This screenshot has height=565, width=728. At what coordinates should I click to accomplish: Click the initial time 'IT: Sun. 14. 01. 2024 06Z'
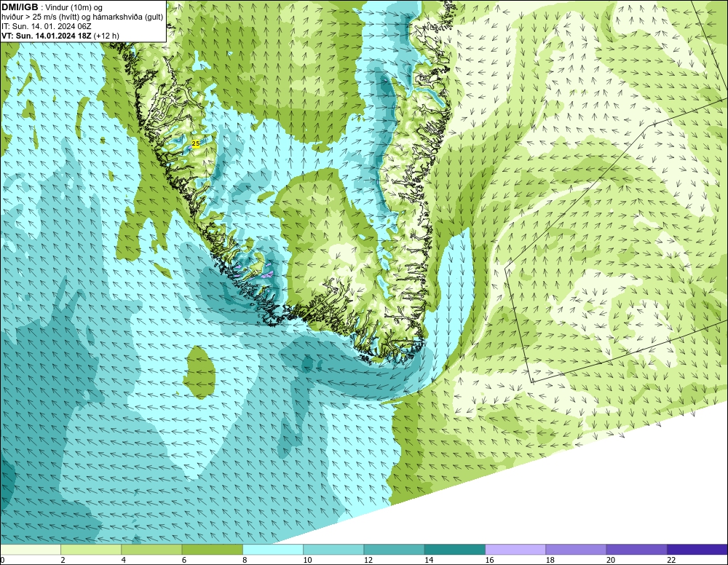click(47, 26)
